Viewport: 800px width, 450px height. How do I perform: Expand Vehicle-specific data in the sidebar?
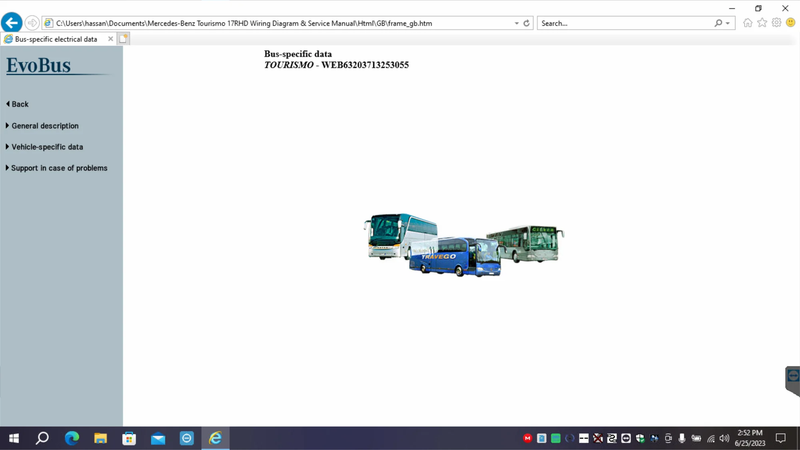point(46,147)
